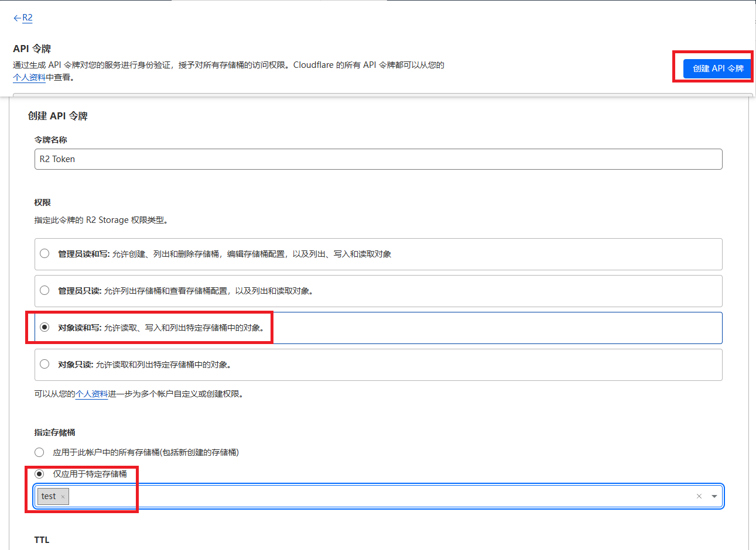Select 仅应用于特定存储桶 radio option
This screenshot has width=756, height=550.
point(39,474)
